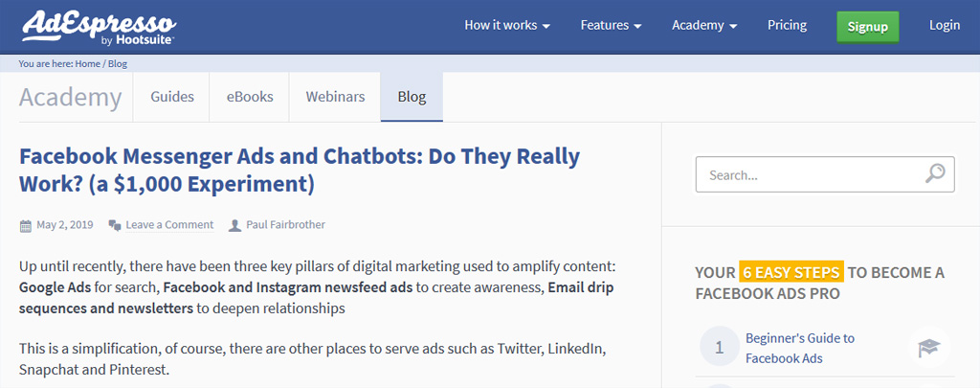This screenshot has width=980, height=388.
Task: Click the 6 EASY STEPS highlighted text
Action: (x=791, y=272)
